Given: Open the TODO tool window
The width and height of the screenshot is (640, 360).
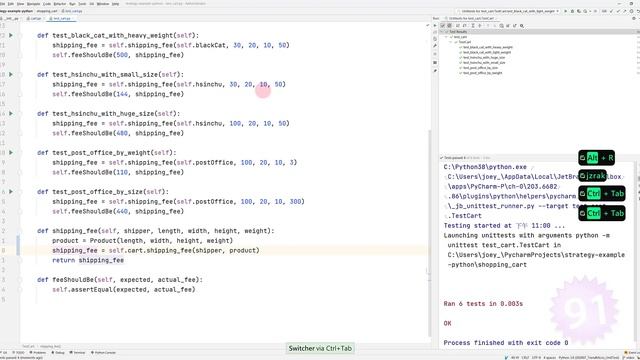Looking at the screenshot, I should point(19,353).
